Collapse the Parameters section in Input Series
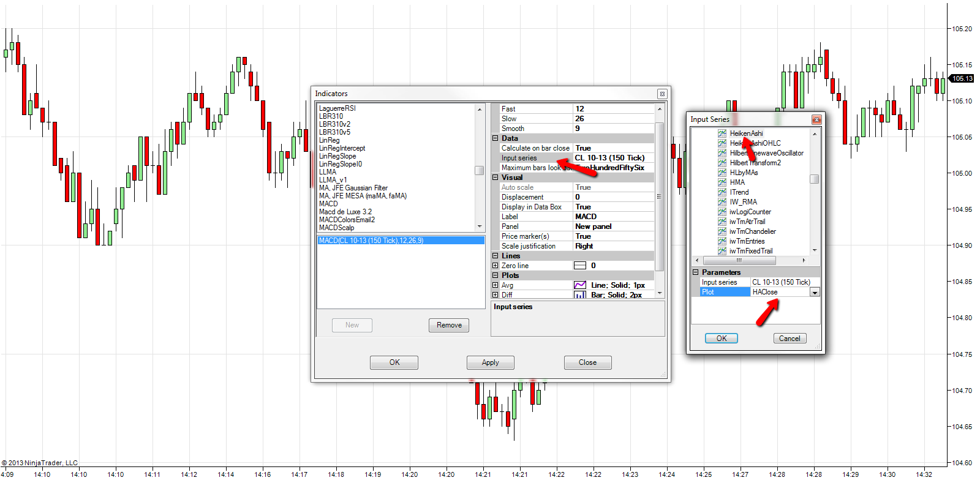Viewport: 980px width, 483px height. [x=695, y=272]
